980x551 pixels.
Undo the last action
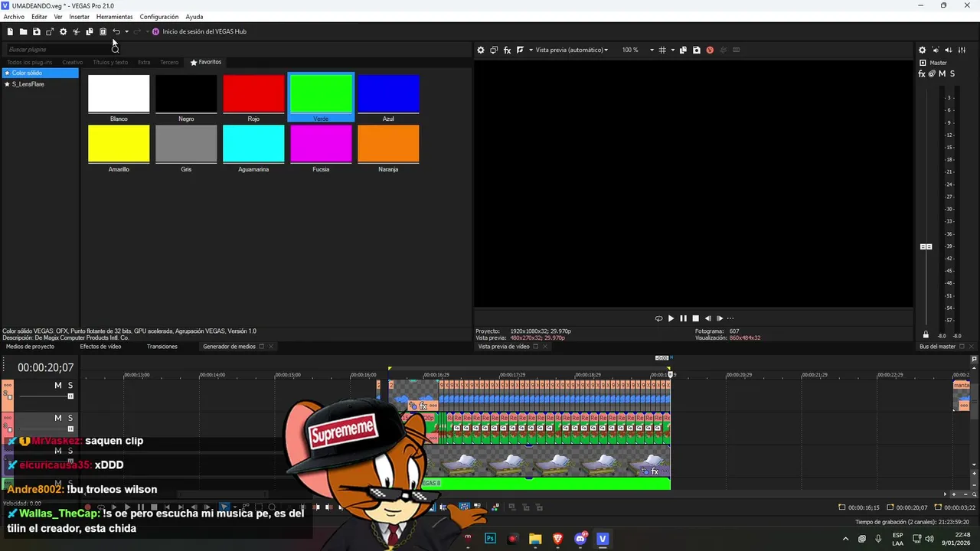[x=116, y=31]
